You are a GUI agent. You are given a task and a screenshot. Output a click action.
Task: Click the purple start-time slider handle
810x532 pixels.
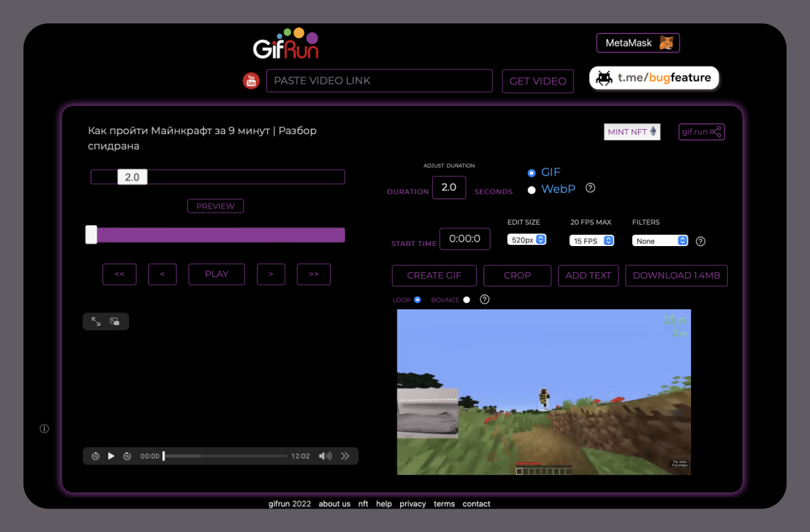(x=91, y=235)
